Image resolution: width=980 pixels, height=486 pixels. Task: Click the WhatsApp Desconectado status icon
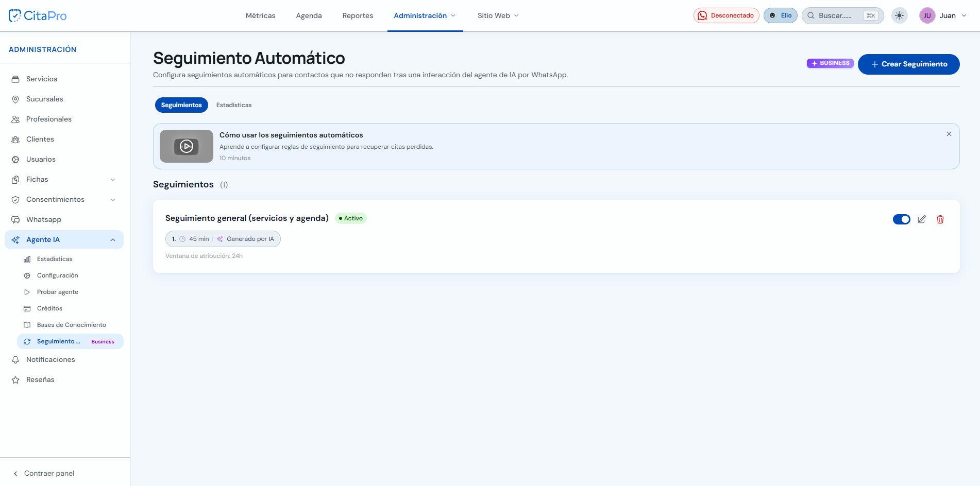(702, 15)
